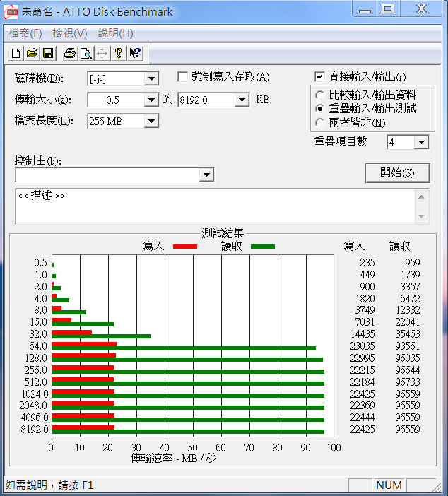Viewport: 448px width, 496px height.
Task: Click the New file toolbar icon
Action: [x=16, y=53]
